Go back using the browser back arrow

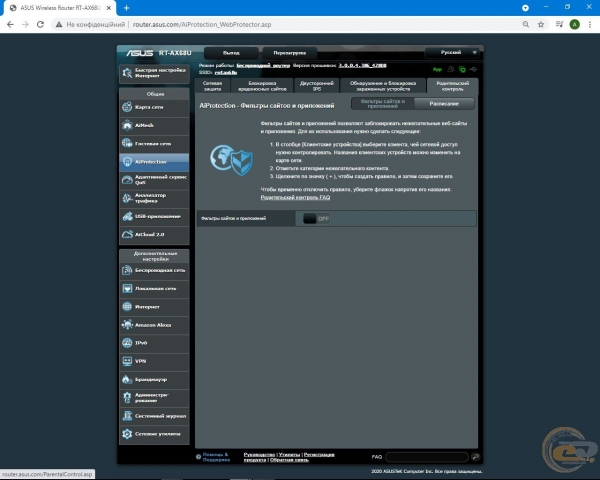click(x=10, y=24)
